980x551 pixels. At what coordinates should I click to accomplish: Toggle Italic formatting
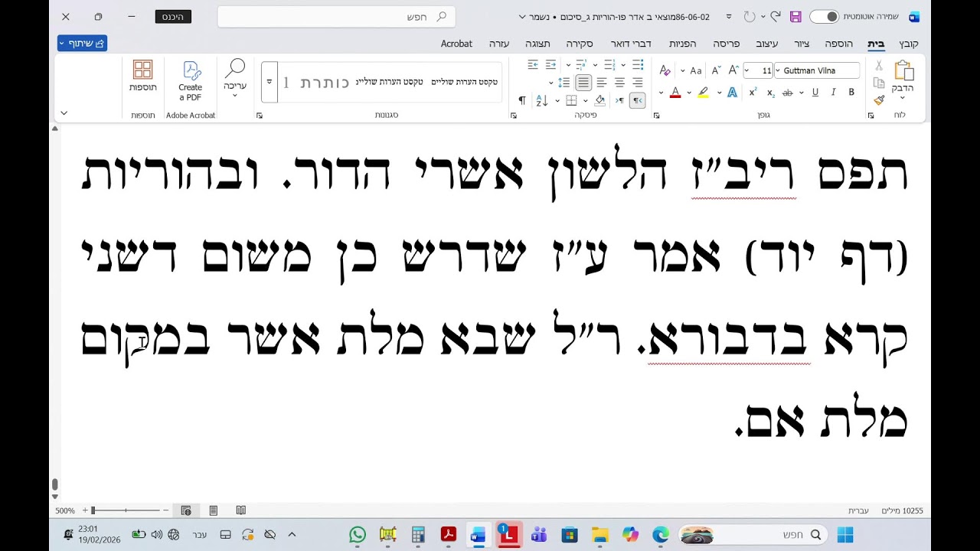pos(833,92)
